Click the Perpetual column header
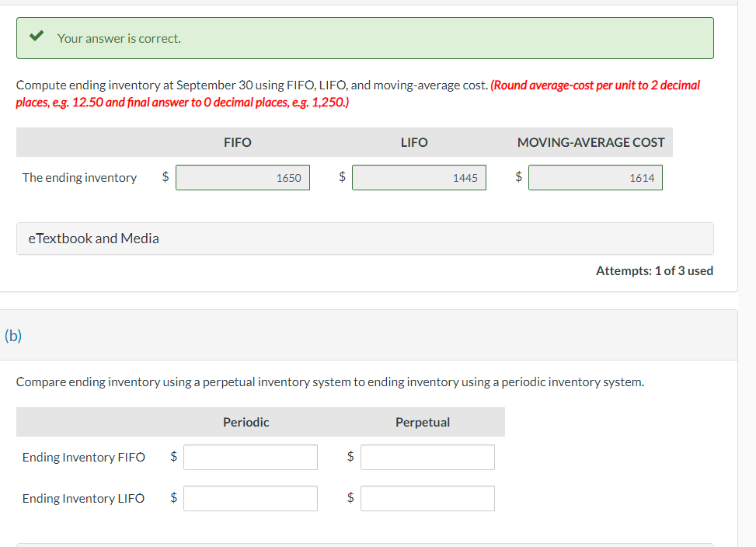 point(423,422)
